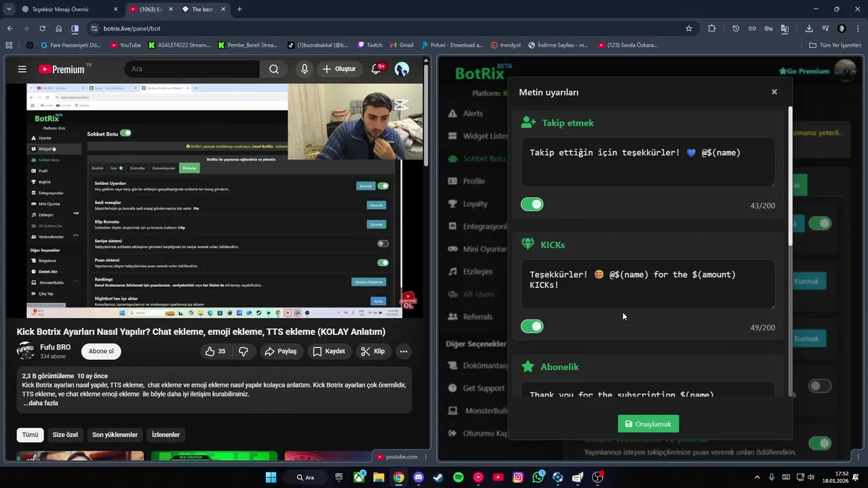
Task: Open Profile in BotRix sidebar
Action: [467, 181]
